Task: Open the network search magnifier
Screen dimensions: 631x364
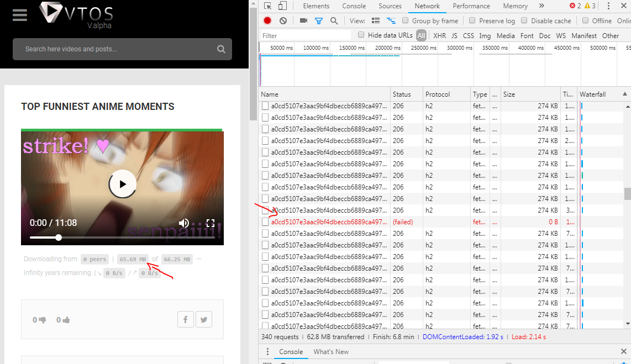Action: pos(334,20)
